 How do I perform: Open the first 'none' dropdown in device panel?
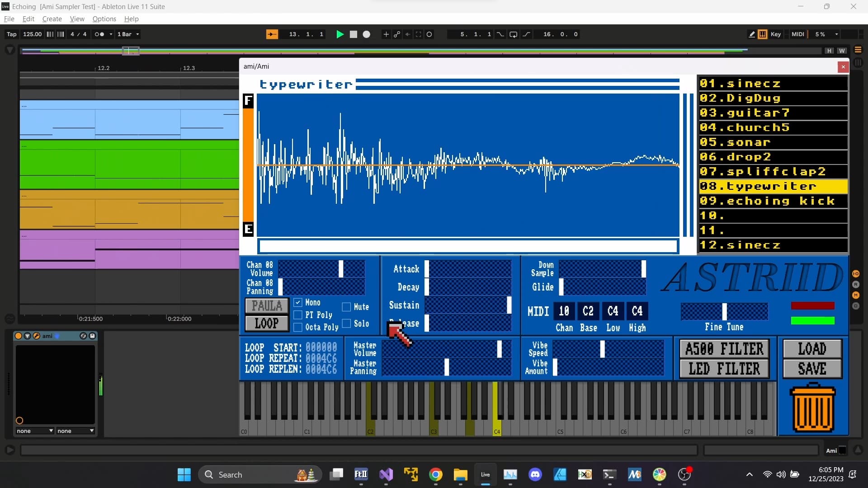(x=34, y=431)
